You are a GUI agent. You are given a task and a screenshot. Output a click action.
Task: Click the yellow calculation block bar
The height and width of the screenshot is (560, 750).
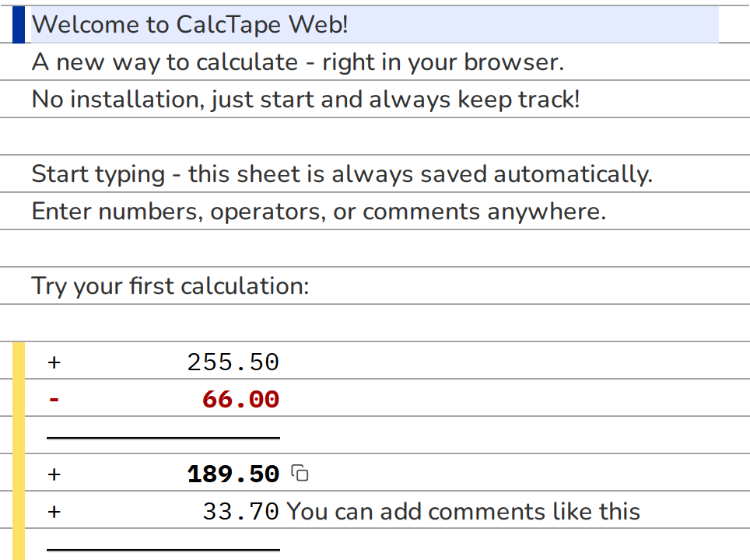pyautogui.click(x=19, y=451)
